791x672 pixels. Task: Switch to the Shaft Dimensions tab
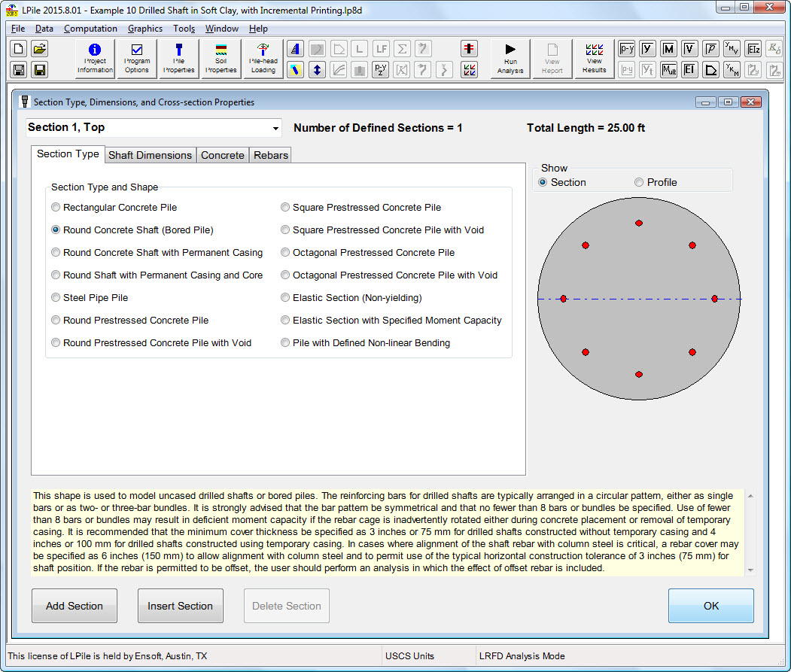[150, 155]
